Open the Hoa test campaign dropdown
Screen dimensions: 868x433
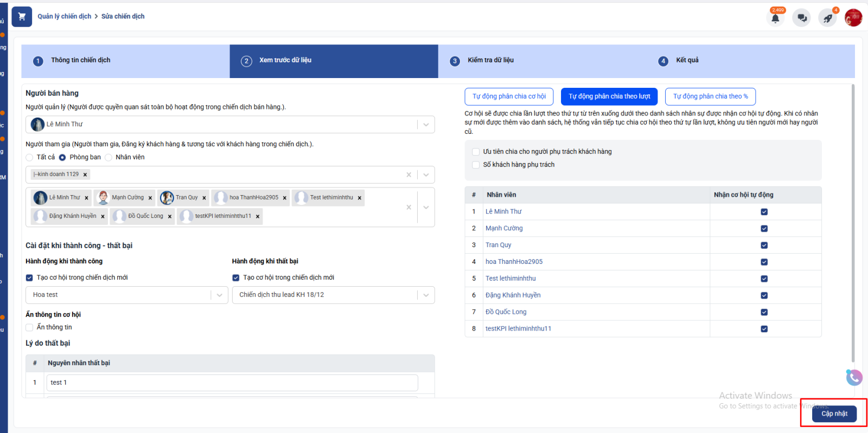coord(219,295)
